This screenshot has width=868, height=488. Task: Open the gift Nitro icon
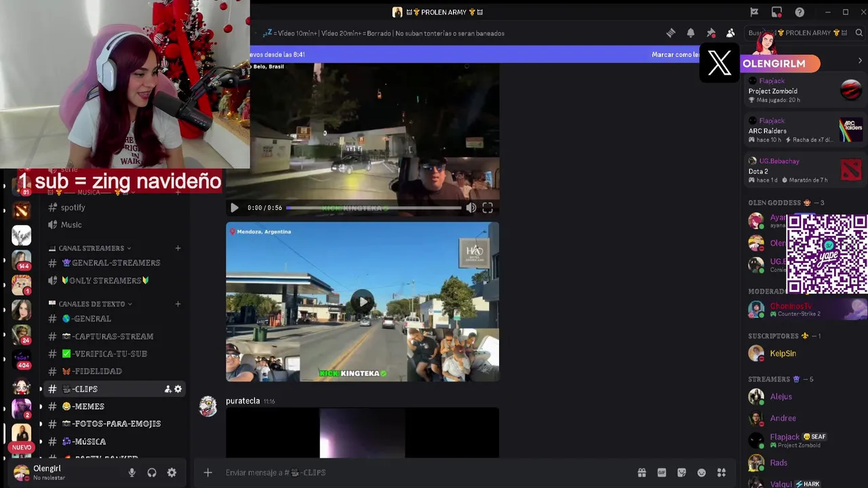coord(642,472)
